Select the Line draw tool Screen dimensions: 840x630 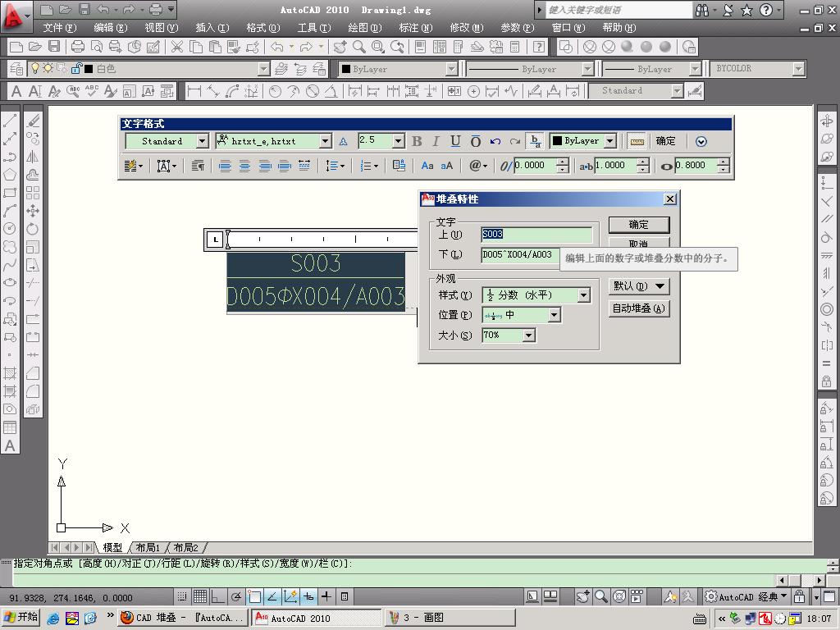point(10,120)
